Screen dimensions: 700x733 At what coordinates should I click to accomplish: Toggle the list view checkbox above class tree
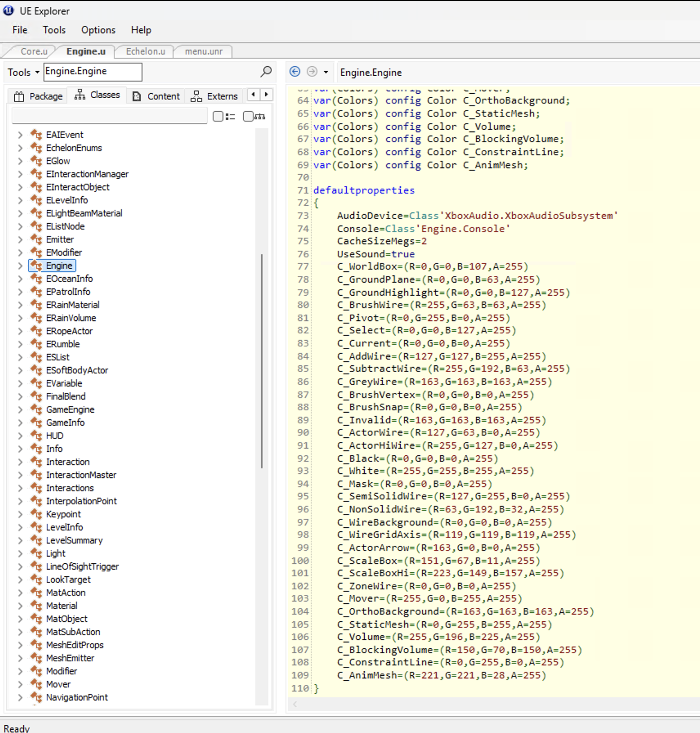point(218,116)
